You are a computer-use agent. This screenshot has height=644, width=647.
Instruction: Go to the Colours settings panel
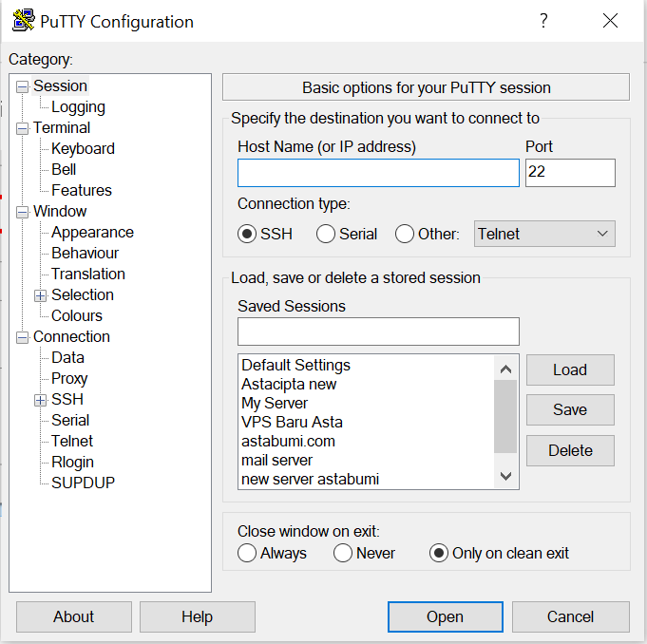point(77,315)
